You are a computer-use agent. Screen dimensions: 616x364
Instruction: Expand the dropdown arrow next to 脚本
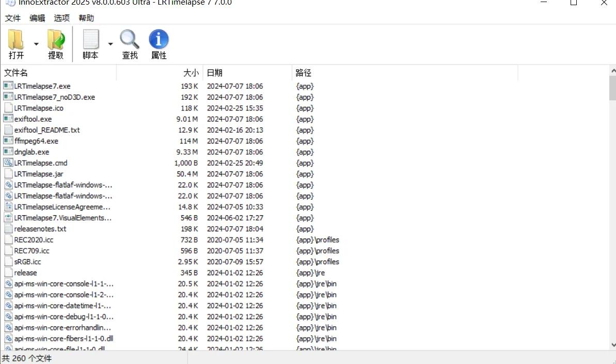click(x=110, y=44)
